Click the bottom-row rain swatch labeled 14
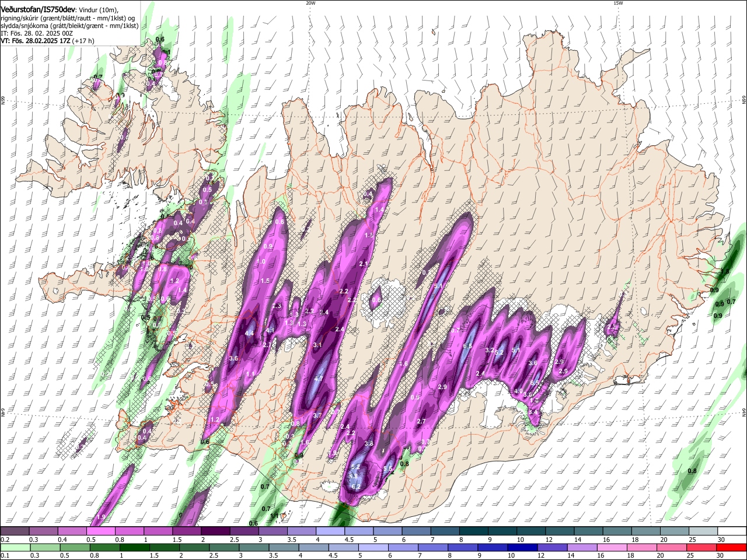Viewport: 747px width, 560px height. click(582, 547)
